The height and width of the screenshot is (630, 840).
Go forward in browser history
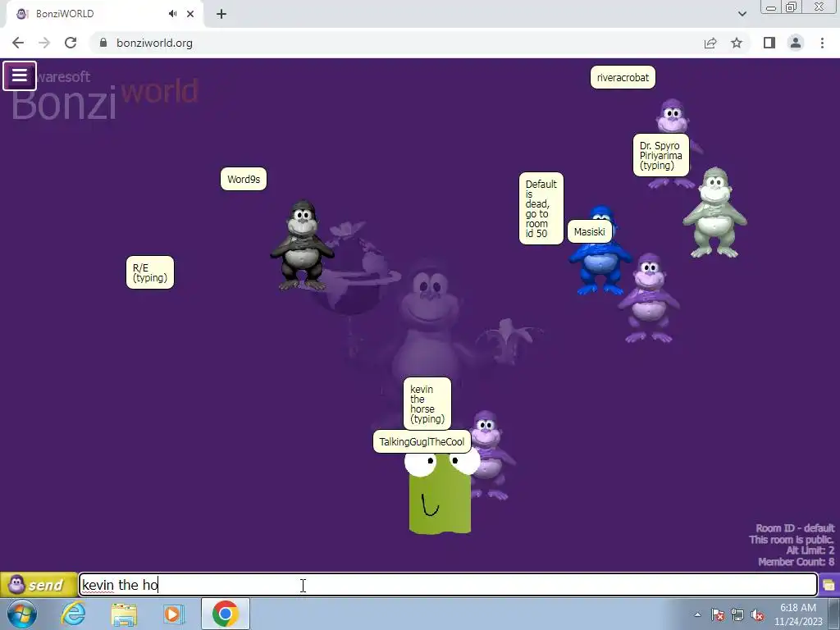pyautogui.click(x=44, y=43)
